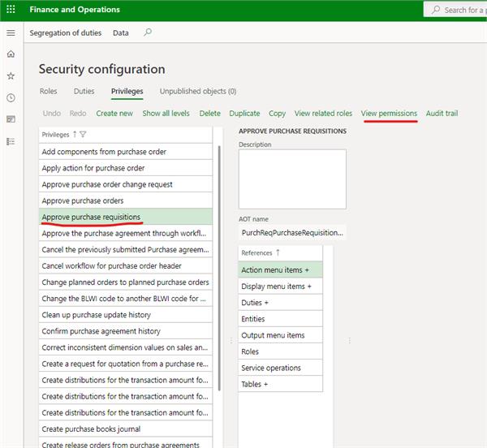Click the splitter handle left of References
The width and height of the screenshot is (487, 448).
231,341
